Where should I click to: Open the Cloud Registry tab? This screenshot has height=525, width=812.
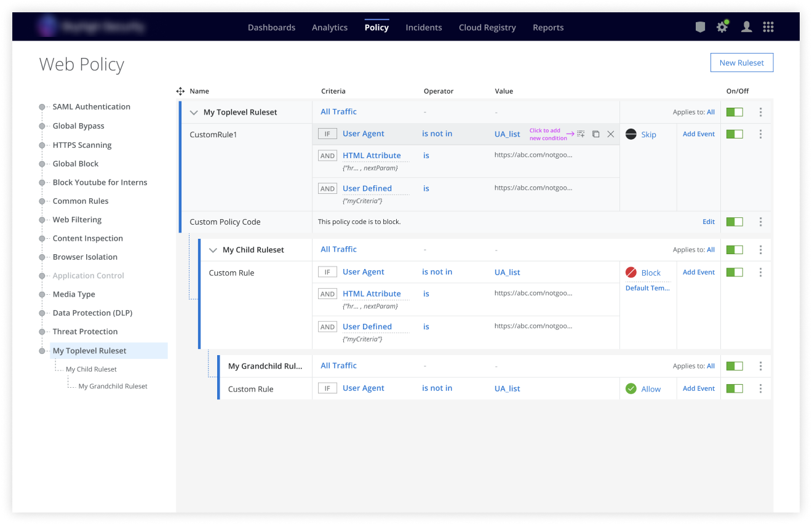pyautogui.click(x=487, y=28)
